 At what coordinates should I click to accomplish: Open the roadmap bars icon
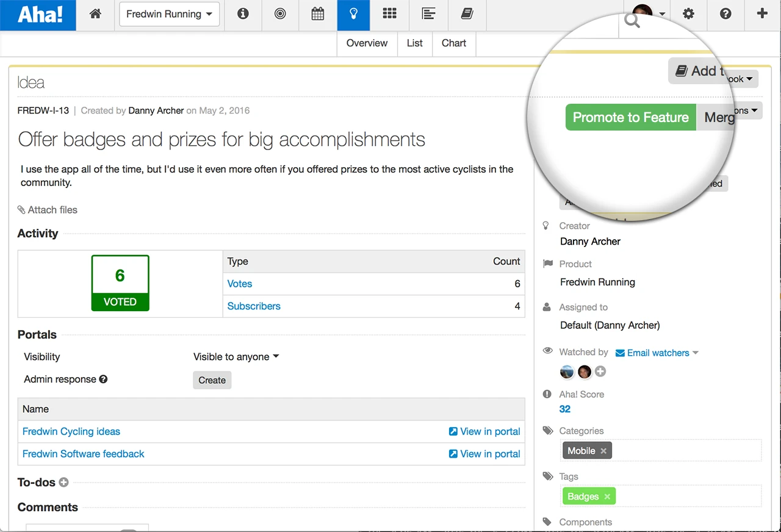429,14
